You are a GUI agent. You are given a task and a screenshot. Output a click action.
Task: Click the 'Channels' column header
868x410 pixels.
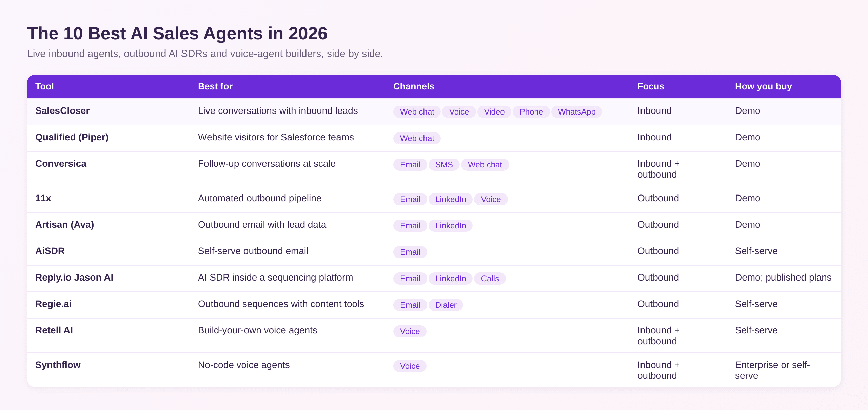click(x=414, y=86)
